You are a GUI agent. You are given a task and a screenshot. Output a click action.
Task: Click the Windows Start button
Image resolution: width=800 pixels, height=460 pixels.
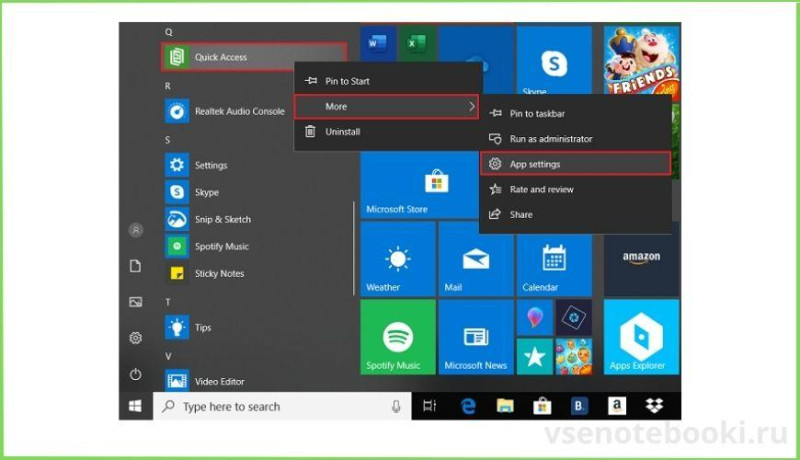pos(136,406)
